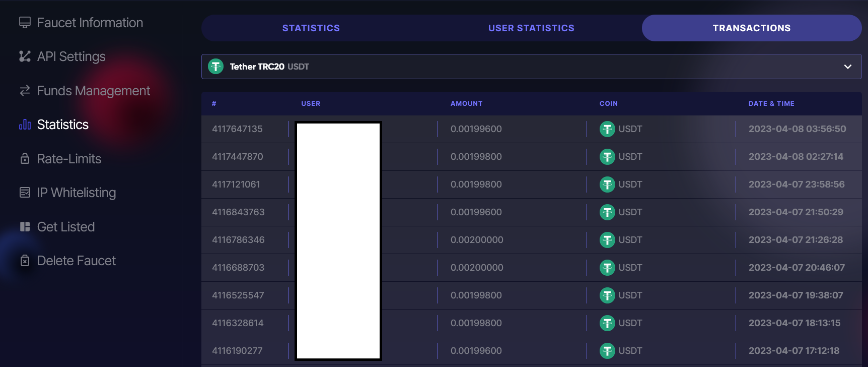
Task: Select transaction ID 4116688703
Action: [238, 268]
